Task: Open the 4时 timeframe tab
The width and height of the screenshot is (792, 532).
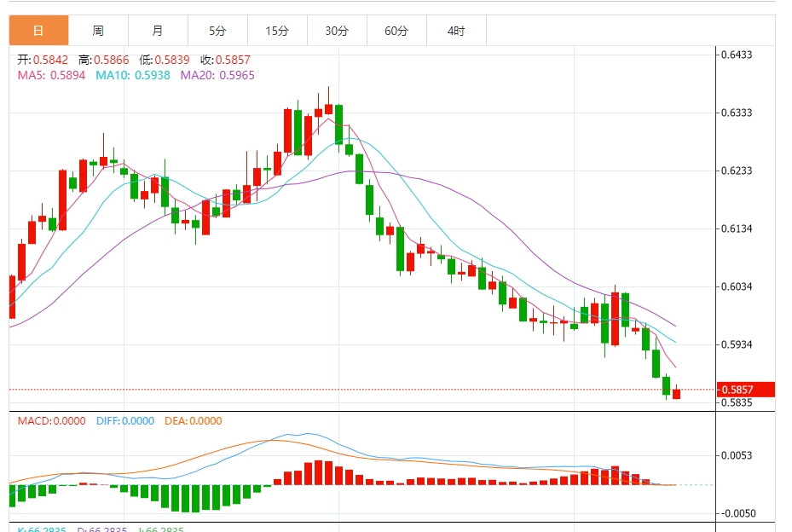Action: [x=455, y=31]
